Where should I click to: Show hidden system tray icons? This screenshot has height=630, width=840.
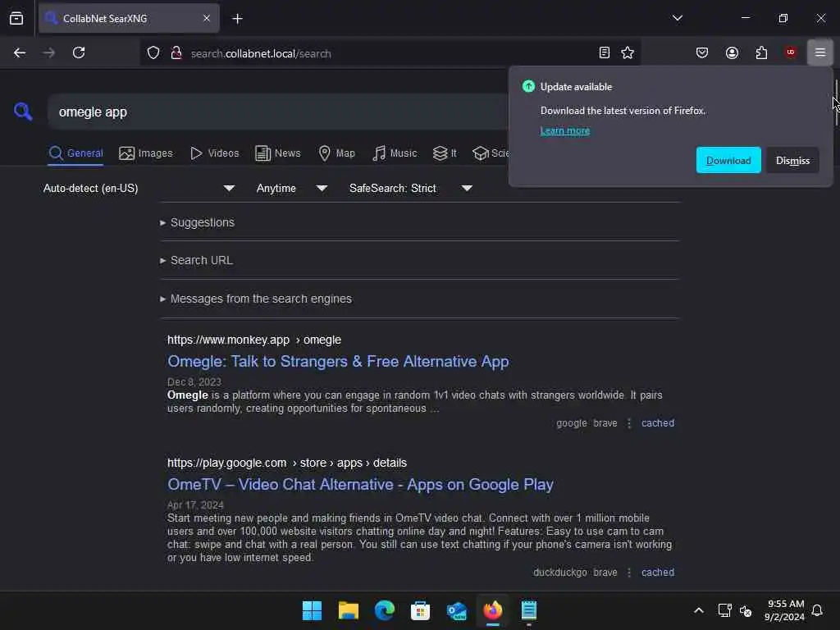(x=699, y=610)
